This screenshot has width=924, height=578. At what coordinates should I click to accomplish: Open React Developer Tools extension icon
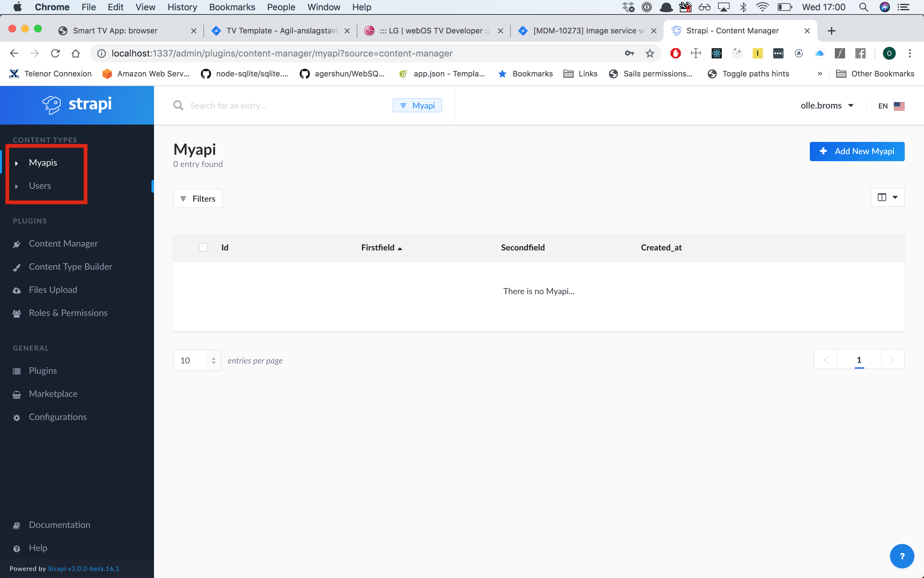tap(717, 54)
